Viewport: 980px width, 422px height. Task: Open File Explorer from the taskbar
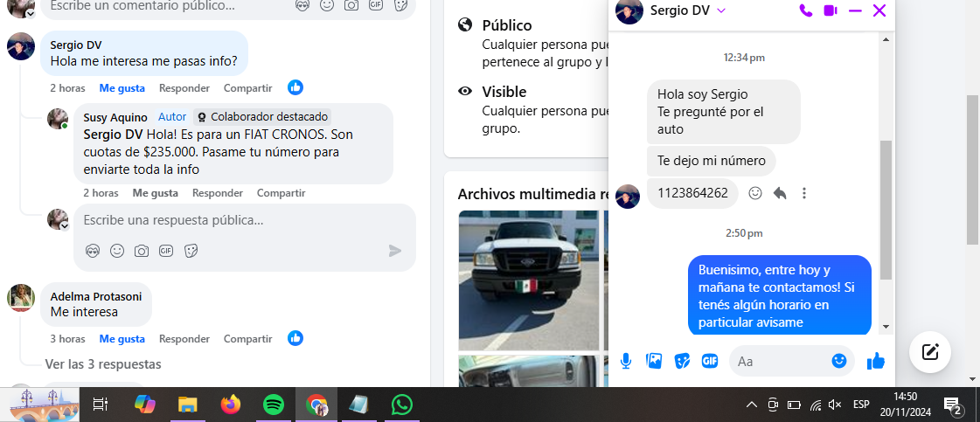187,405
